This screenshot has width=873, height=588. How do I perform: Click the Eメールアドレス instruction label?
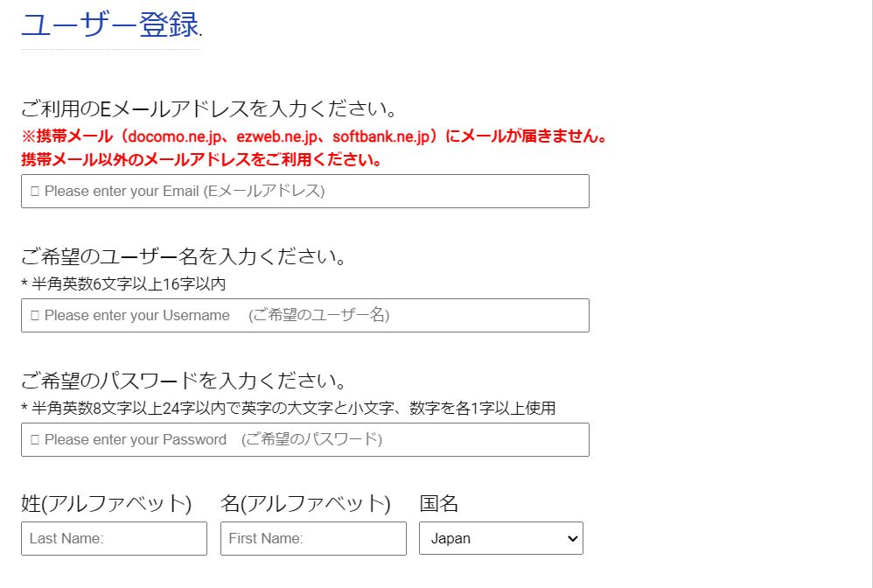(x=209, y=109)
